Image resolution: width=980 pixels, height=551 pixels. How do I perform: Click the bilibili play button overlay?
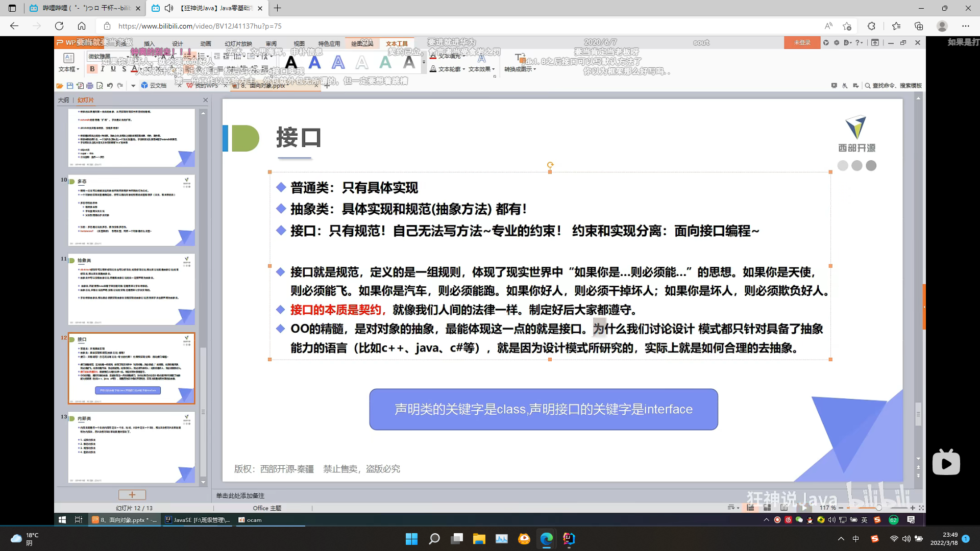[946, 463]
